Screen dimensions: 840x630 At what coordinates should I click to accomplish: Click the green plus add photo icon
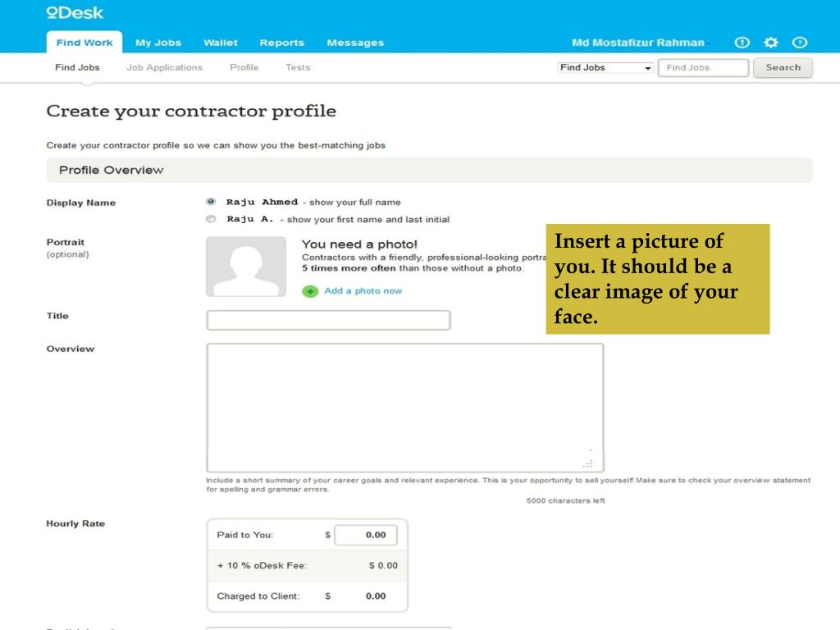310,291
